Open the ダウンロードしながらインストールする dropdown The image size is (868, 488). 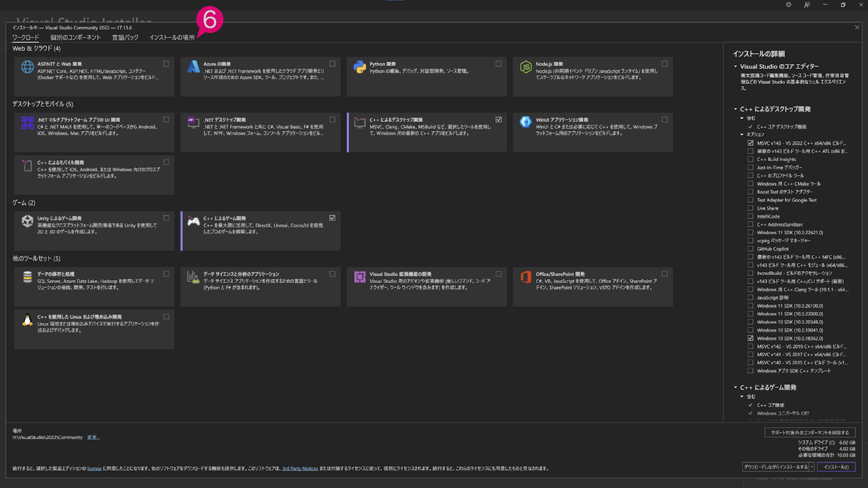point(812,467)
